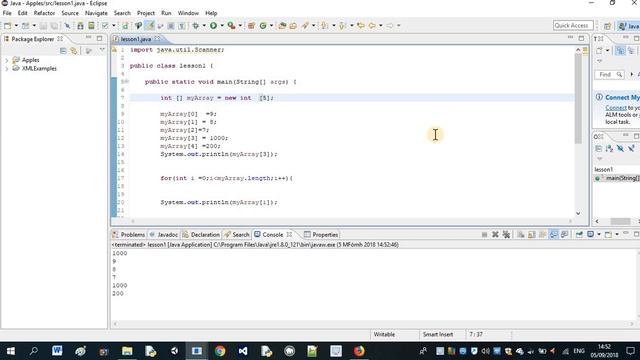Open the Navigate menu
This screenshot has width=640, height=360.
[x=96, y=13]
